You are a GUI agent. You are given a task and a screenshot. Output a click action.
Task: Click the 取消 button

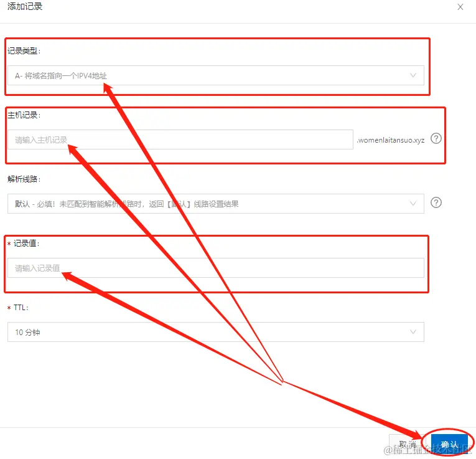point(408,445)
